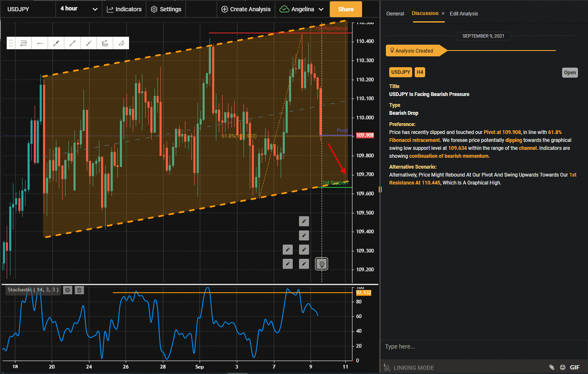Open chart Settings
The height and width of the screenshot is (374, 588).
(166, 9)
